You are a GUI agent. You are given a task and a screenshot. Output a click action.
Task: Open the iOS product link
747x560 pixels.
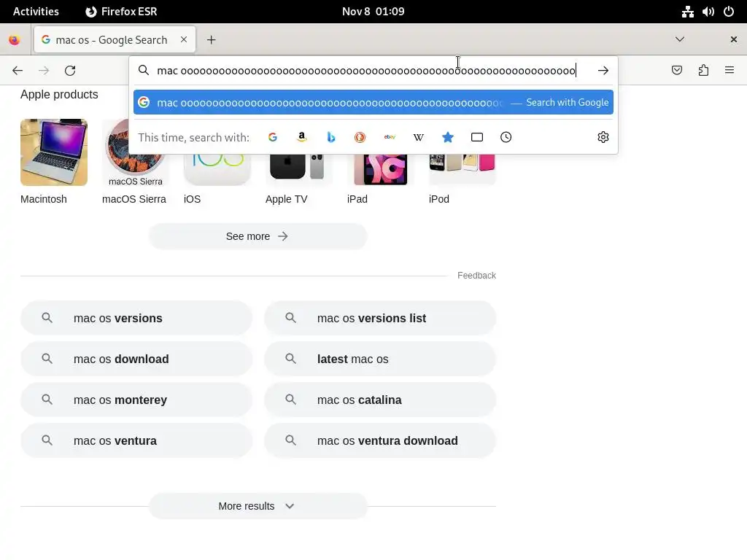(x=192, y=199)
